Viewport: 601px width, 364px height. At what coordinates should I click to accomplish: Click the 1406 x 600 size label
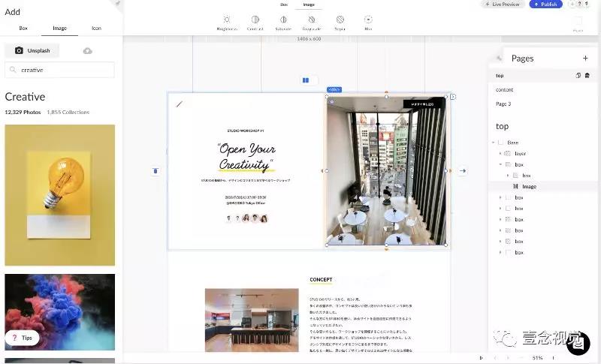click(309, 39)
